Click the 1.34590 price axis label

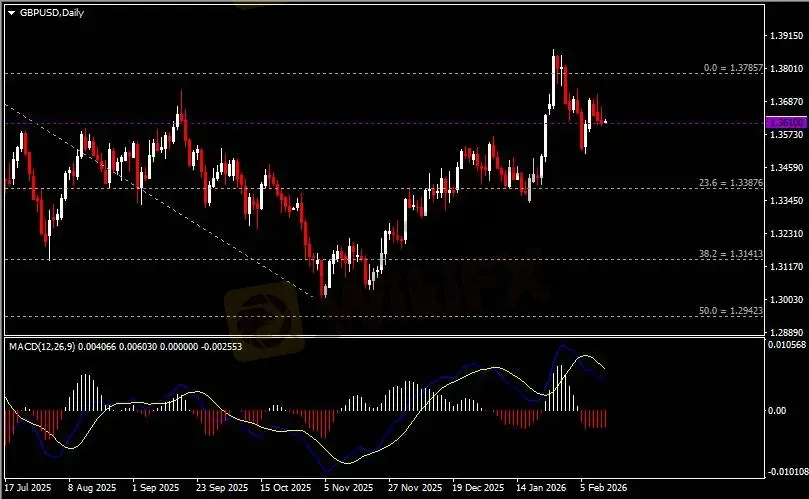tap(786, 168)
